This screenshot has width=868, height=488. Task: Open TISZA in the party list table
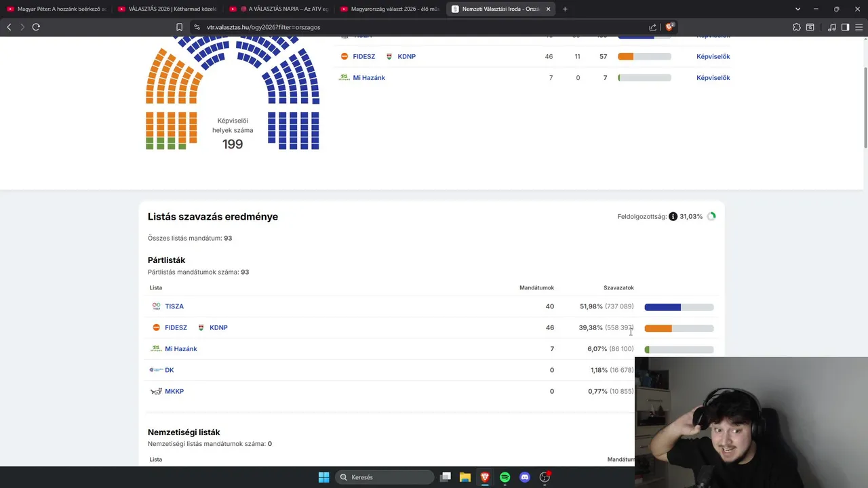pos(174,306)
